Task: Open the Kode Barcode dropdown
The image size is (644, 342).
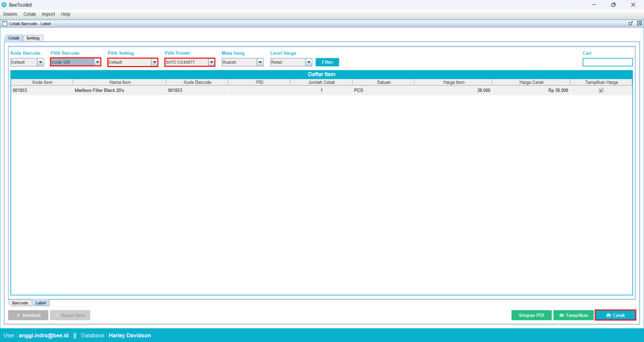Action: click(40, 62)
